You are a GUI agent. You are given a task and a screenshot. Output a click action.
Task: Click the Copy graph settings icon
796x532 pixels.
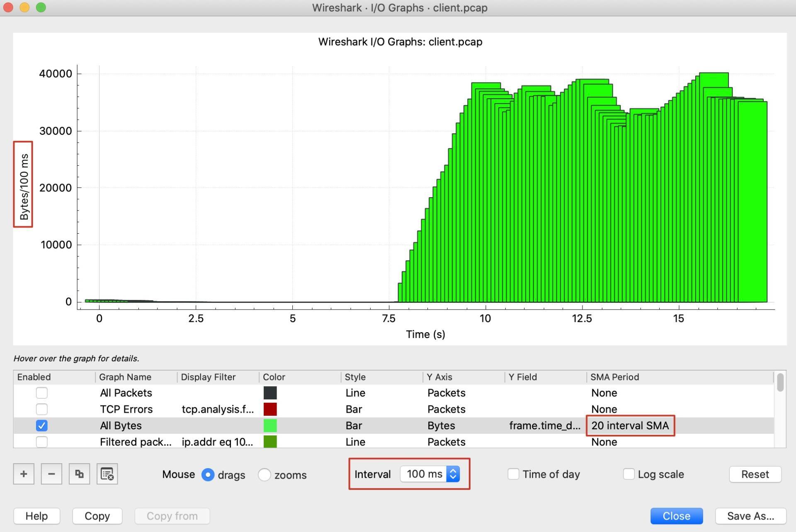80,474
